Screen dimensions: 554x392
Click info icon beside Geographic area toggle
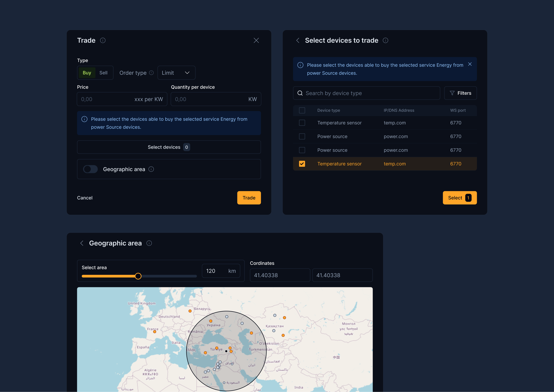click(151, 169)
